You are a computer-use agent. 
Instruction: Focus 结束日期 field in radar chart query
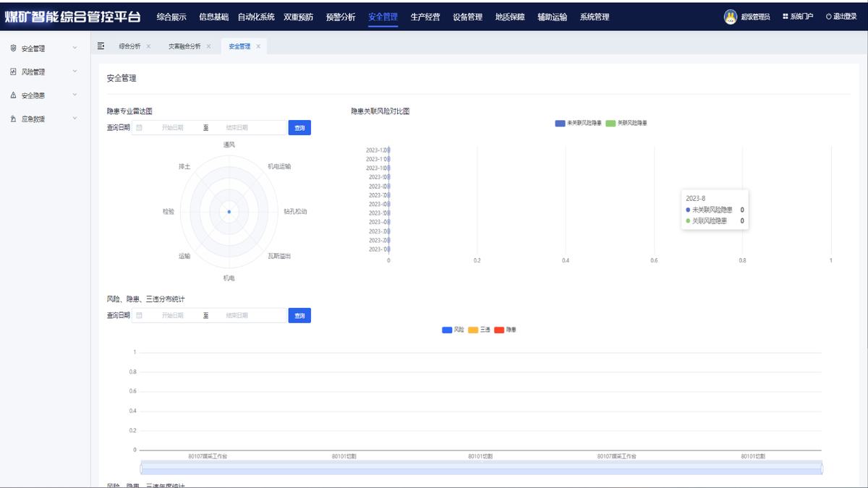237,127
